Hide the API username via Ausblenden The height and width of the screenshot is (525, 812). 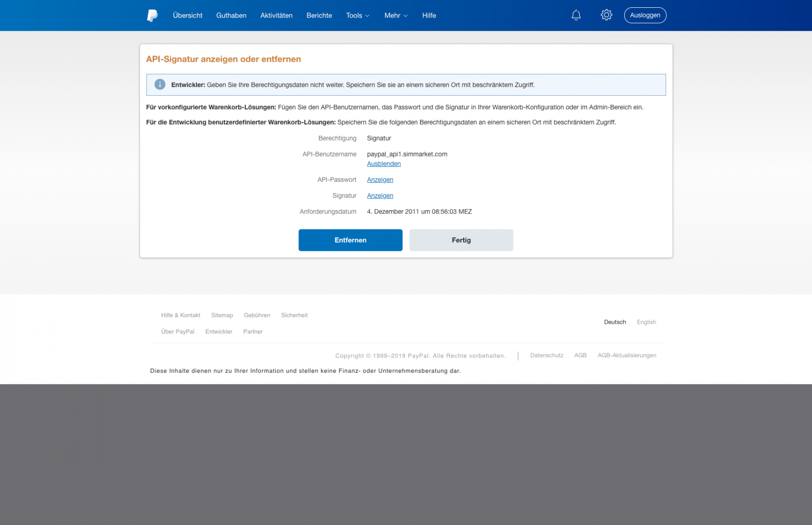(383, 164)
